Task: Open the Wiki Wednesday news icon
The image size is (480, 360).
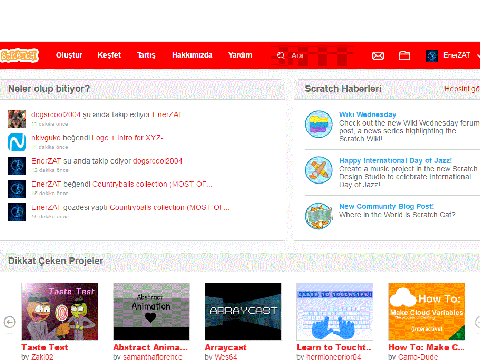Action: click(319, 124)
